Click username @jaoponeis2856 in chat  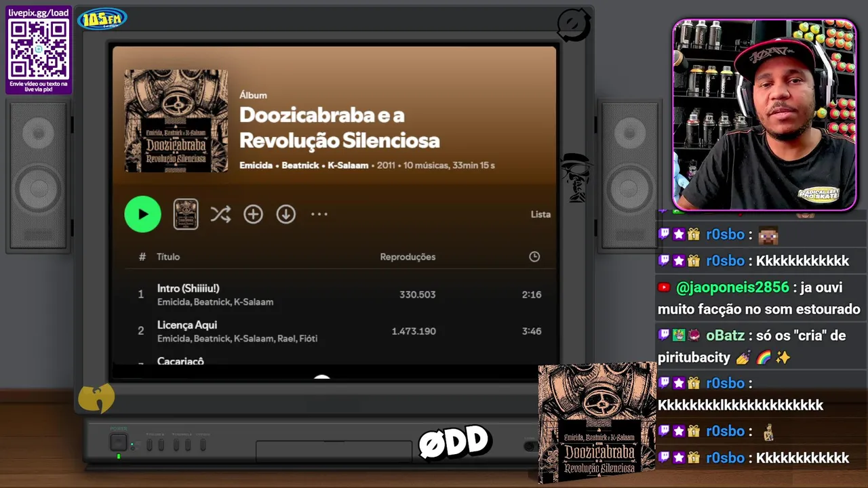[x=732, y=287]
